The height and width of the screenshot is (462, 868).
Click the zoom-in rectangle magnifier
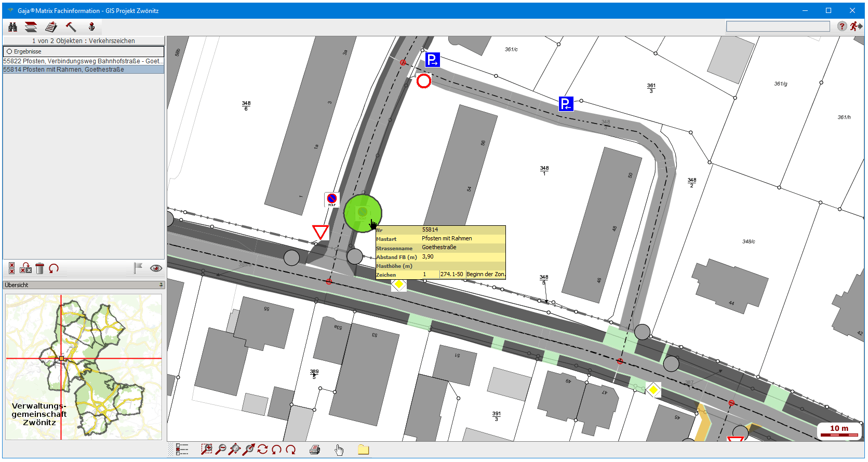coord(206,450)
